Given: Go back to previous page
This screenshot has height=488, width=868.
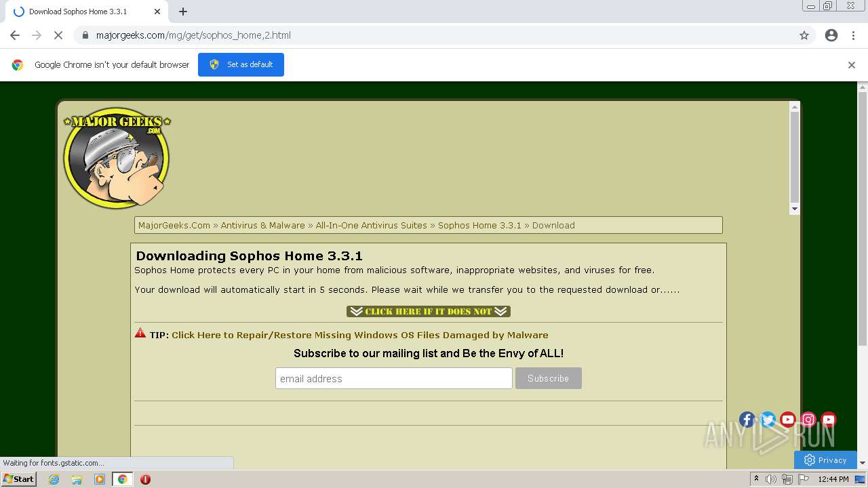Looking at the screenshot, I should click(x=15, y=35).
